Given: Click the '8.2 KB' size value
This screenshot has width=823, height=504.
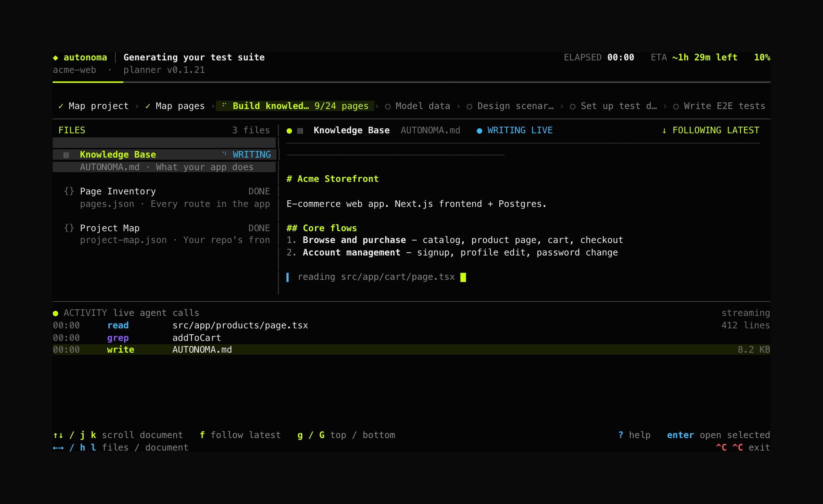Looking at the screenshot, I should (754, 350).
